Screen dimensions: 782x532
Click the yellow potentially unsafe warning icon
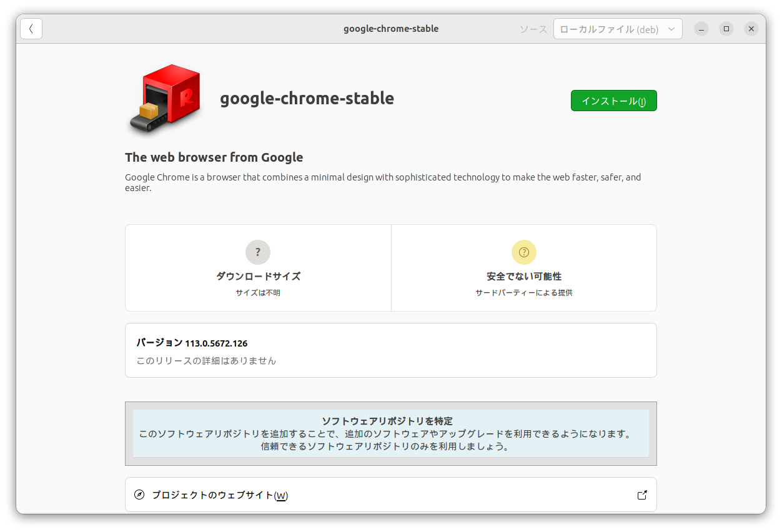click(x=524, y=252)
